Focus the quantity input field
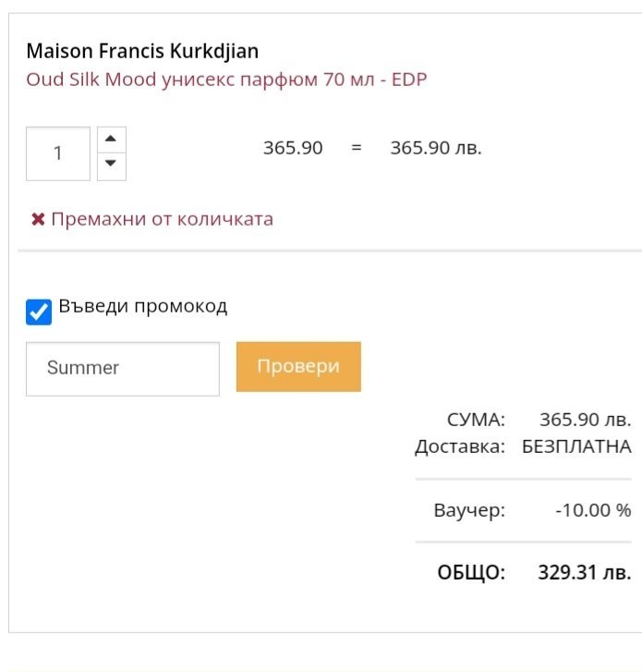This screenshot has width=642, height=672. 58,153
